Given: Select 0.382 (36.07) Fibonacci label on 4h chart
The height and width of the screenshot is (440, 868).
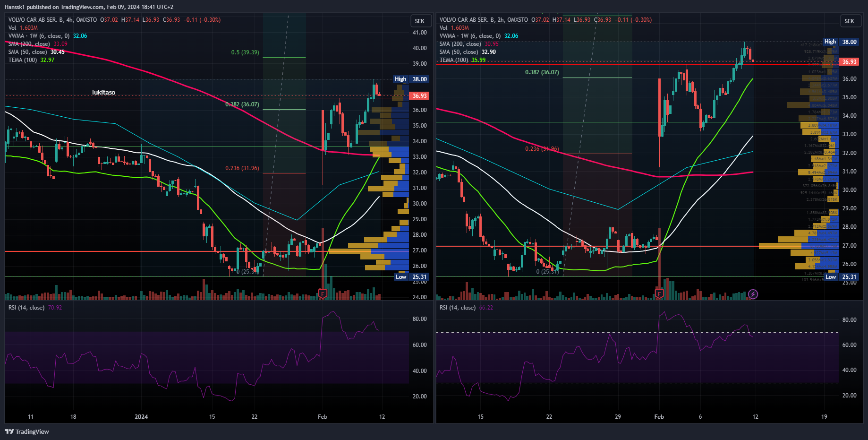Looking at the screenshot, I should [x=242, y=104].
